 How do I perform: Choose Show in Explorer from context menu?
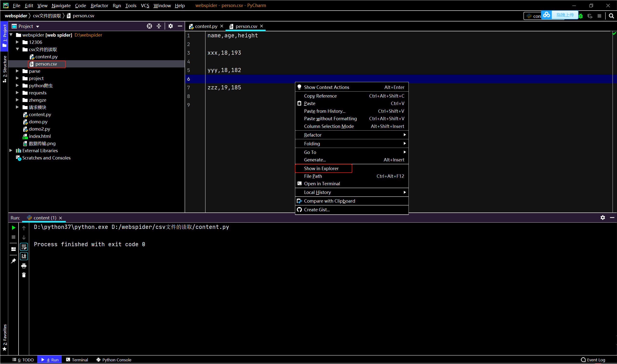point(352,168)
